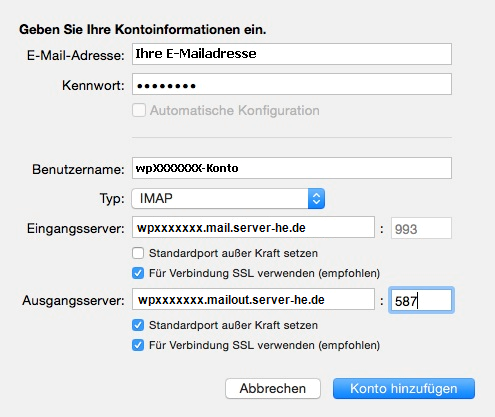Image resolution: width=495 pixels, height=417 pixels.
Task: Click the Ausgangsserver hostname field
Action: [x=253, y=299]
